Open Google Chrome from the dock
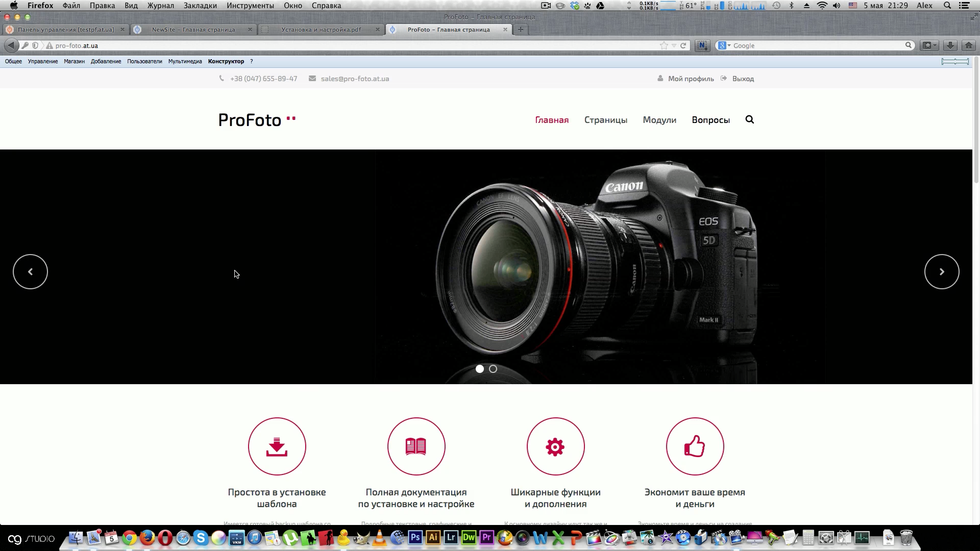 (130, 538)
